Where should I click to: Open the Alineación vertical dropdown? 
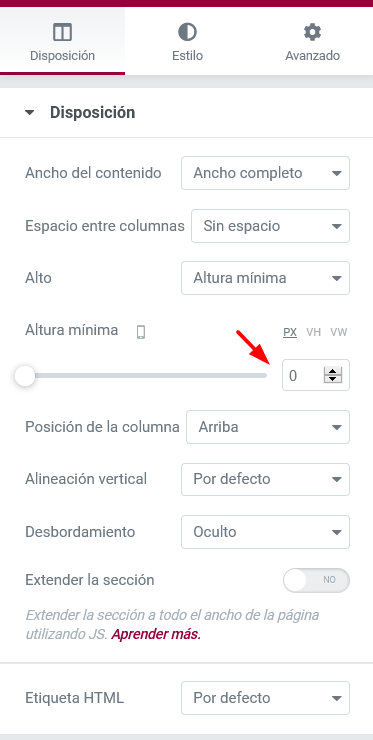[x=265, y=479]
